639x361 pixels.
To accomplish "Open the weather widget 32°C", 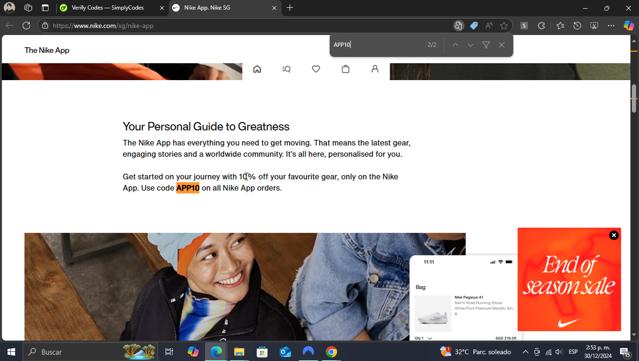I will coord(476,352).
